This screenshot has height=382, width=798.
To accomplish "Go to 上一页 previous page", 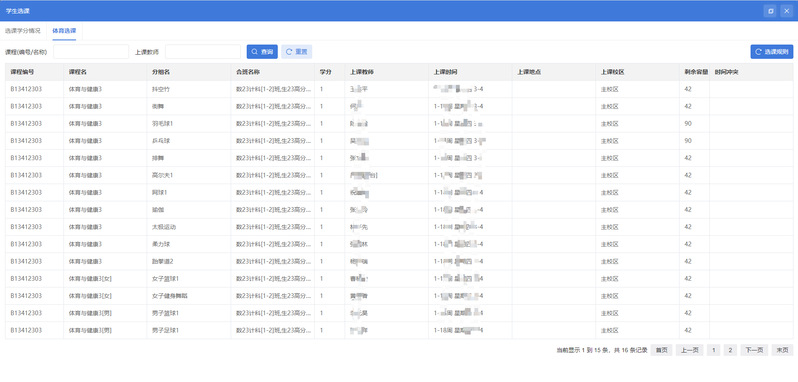I will click(x=690, y=350).
